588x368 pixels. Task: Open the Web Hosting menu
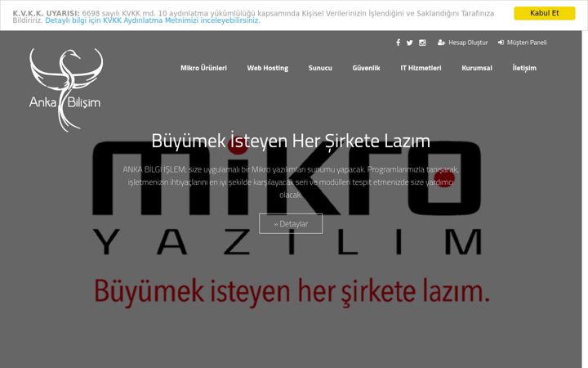[x=267, y=68]
